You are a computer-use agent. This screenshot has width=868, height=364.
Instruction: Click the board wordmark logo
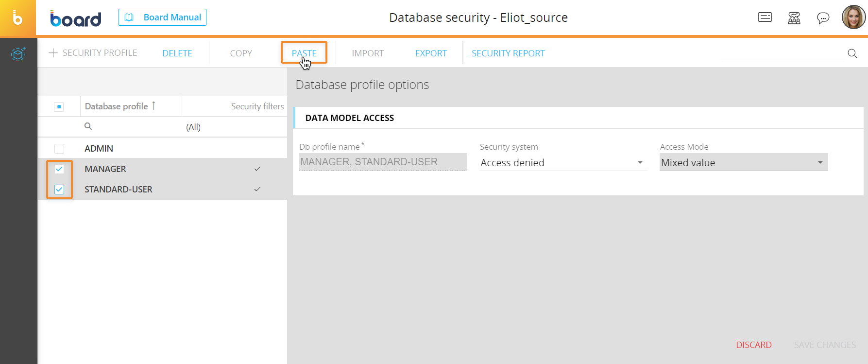tap(76, 18)
